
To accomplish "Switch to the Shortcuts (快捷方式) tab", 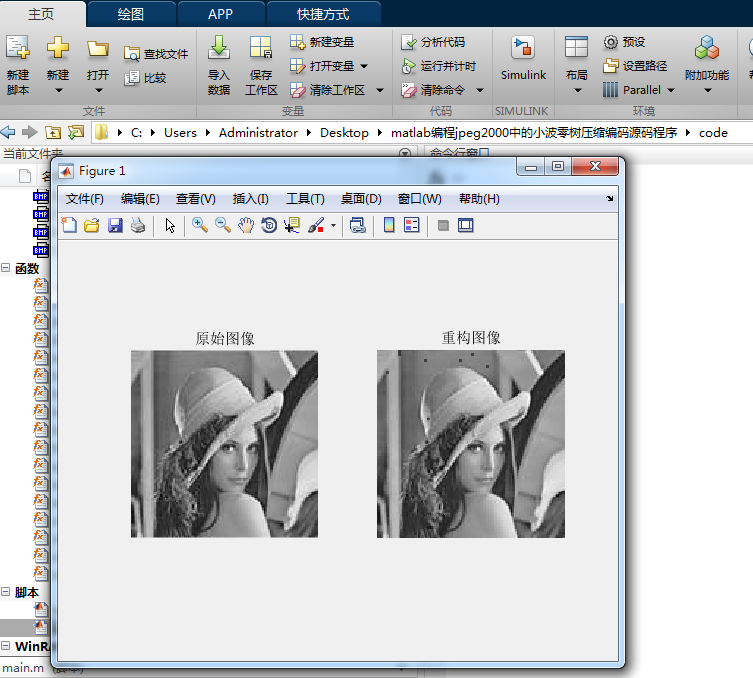I will (323, 14).
